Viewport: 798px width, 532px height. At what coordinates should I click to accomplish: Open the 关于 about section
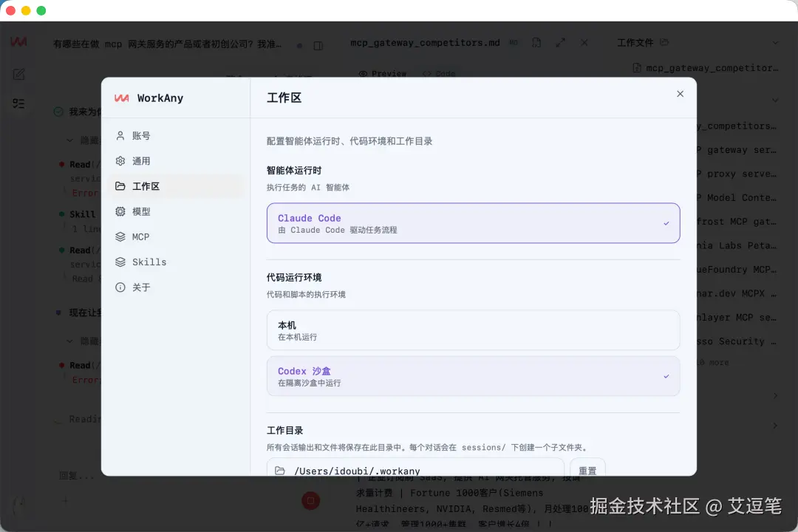[174, 287]
